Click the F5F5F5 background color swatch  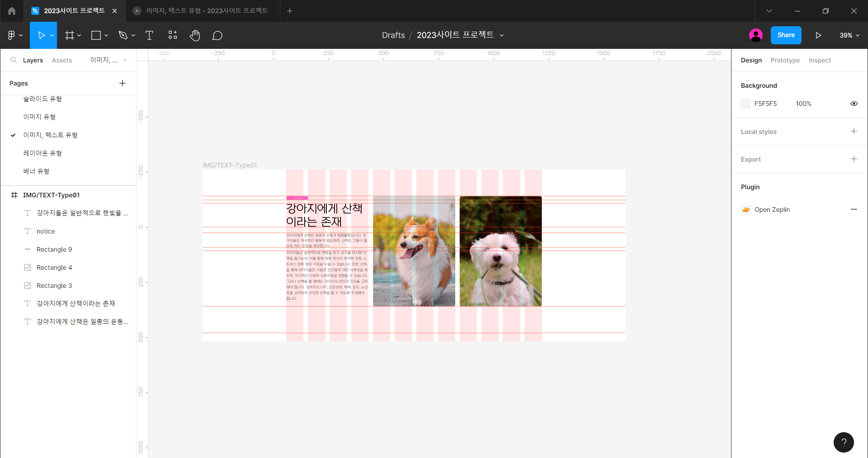coord(745,104)
